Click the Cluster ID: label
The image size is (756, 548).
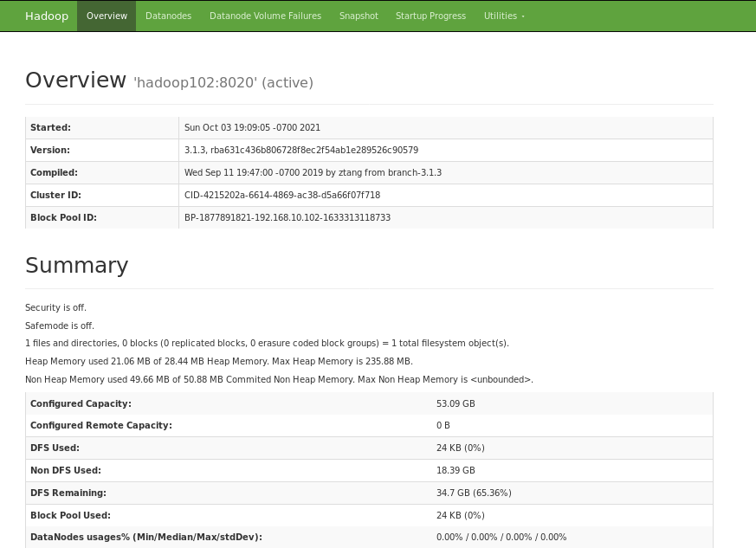click(56, 195)
